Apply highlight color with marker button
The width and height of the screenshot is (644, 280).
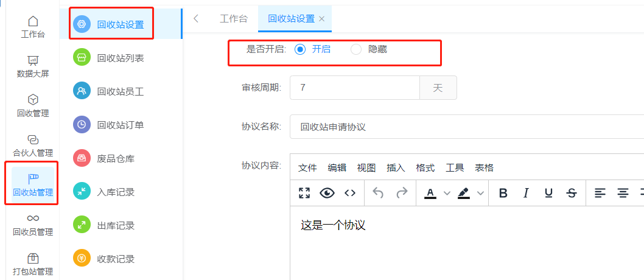tap(464, 193)
